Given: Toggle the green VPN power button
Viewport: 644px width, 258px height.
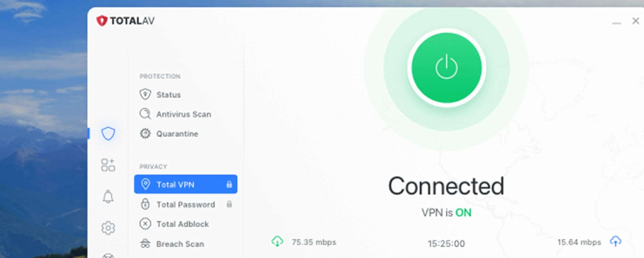Looking at the screenshot, I should click(446, 68).
